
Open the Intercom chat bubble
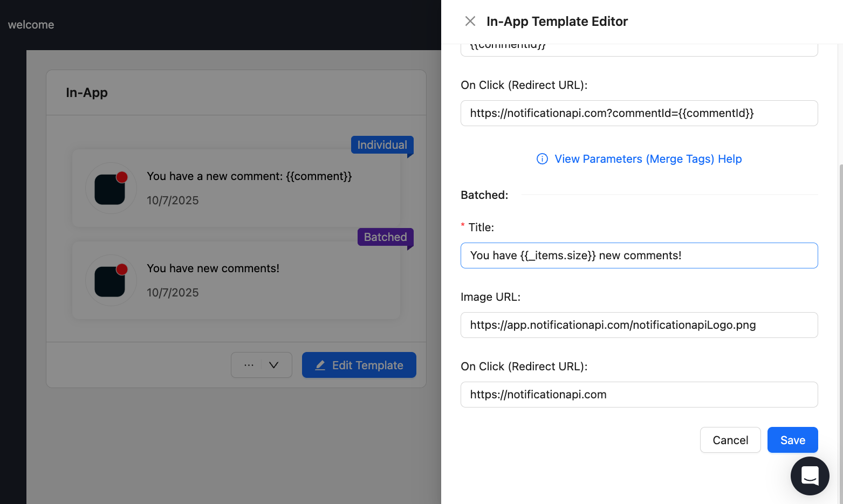[x=810, y=476]
